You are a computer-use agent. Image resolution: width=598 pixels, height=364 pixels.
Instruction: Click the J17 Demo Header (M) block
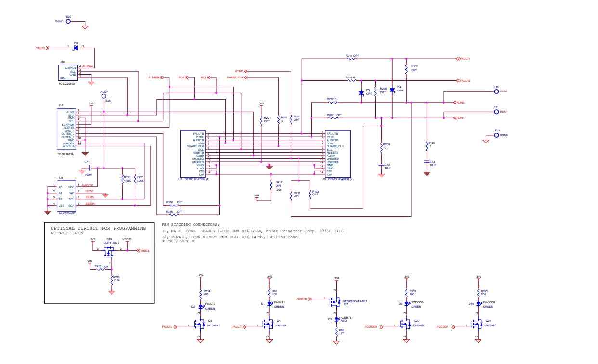pyautogui.click(x=337, y=153)
